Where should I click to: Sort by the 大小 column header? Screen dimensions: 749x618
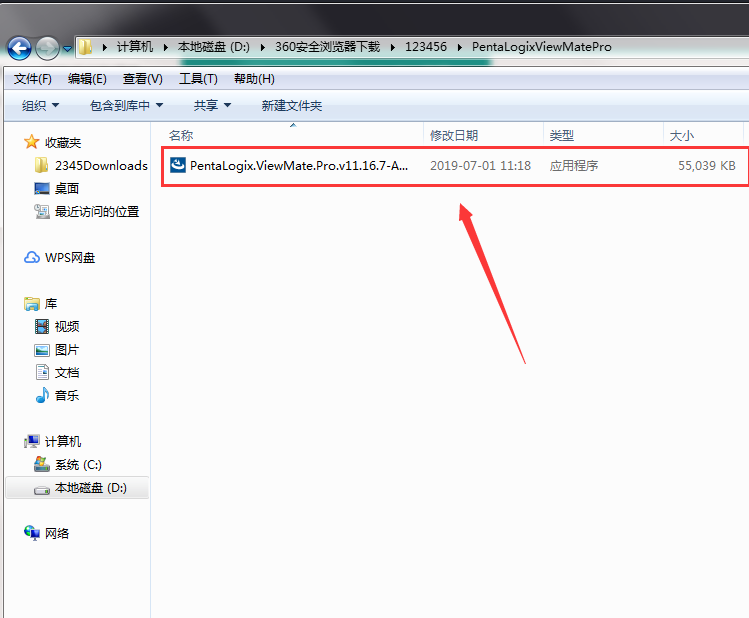click(681, 136)
